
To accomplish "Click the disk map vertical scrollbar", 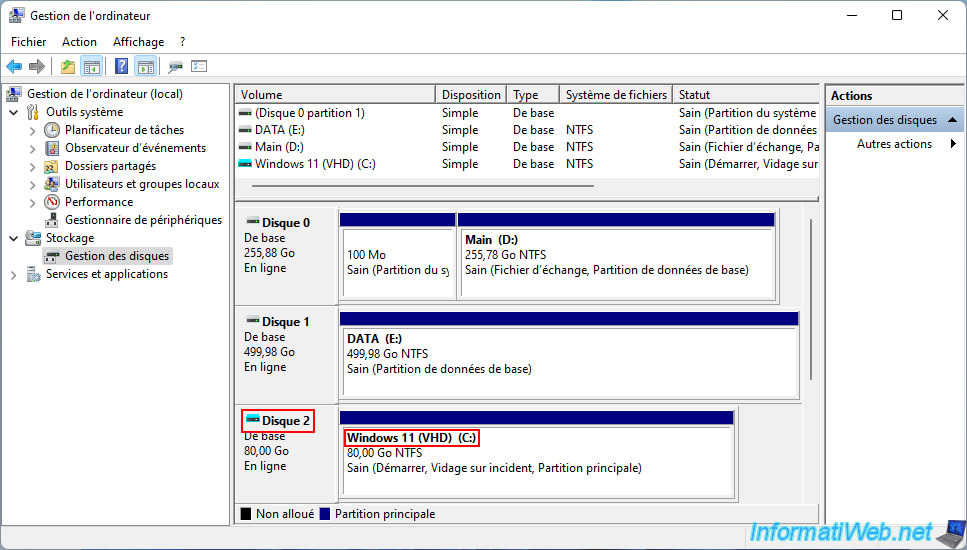I will [x=810, y=299].
